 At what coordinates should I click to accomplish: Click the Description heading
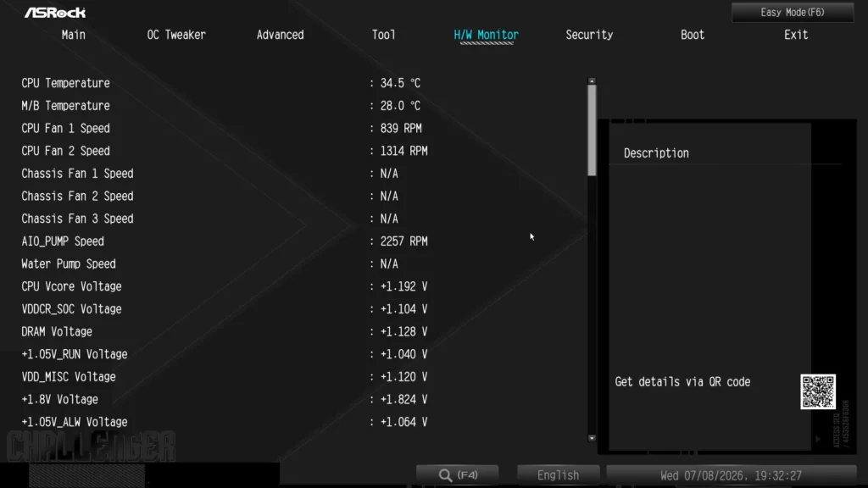[656, 153]
